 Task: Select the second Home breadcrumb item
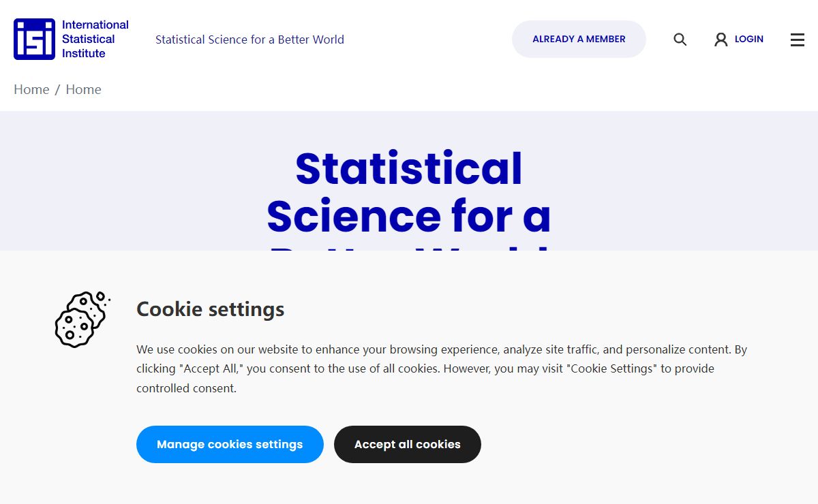83,89
